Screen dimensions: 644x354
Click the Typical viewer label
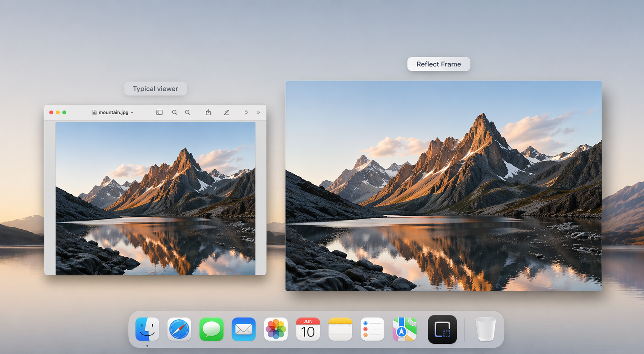155,89
